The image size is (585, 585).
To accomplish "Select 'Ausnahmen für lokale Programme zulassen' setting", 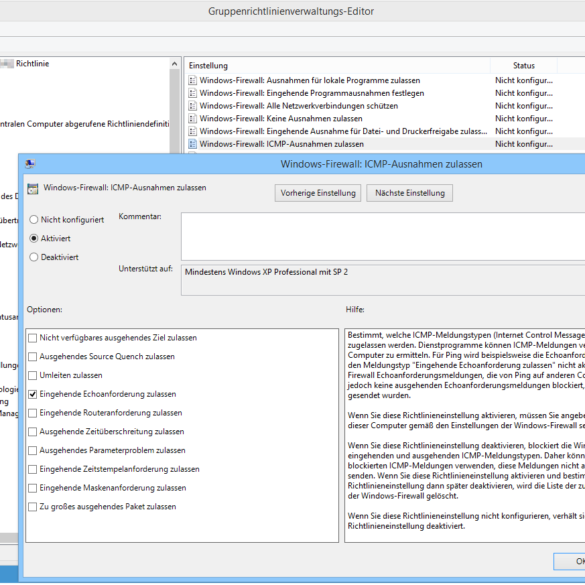I will 310,80.
